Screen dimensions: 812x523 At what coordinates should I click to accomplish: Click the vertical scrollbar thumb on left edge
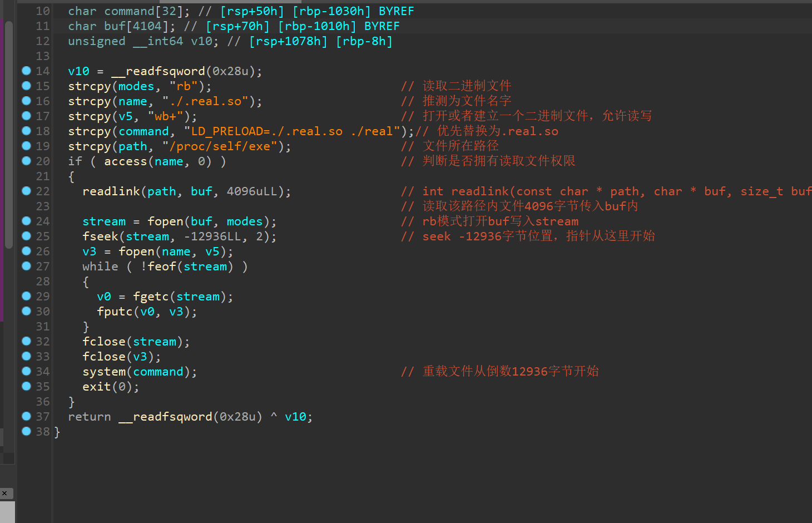coord(8,134)
